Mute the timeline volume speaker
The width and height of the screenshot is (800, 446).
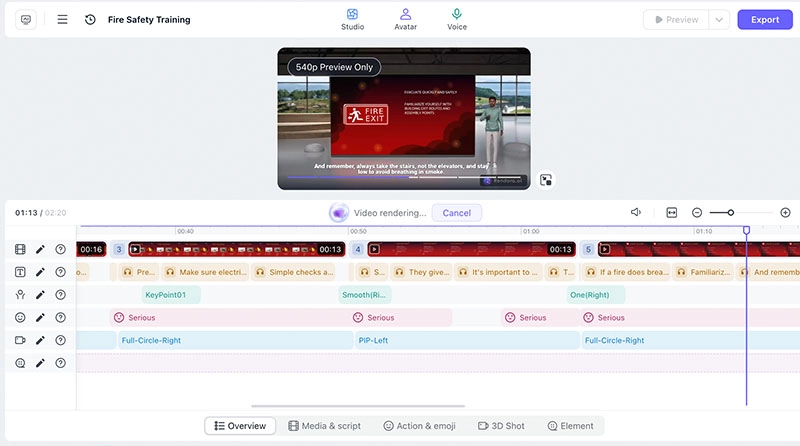pos(636,212)
